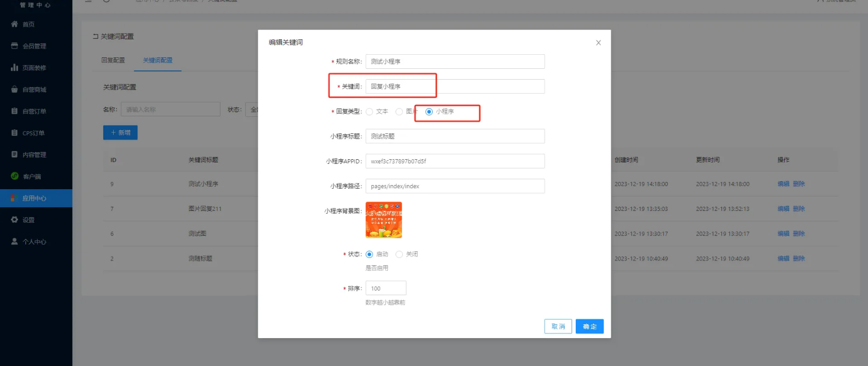This screenshot has width=868, height=366.
Task: Click created time 2023-12-19 10:40:49
Action: point(641,258)
